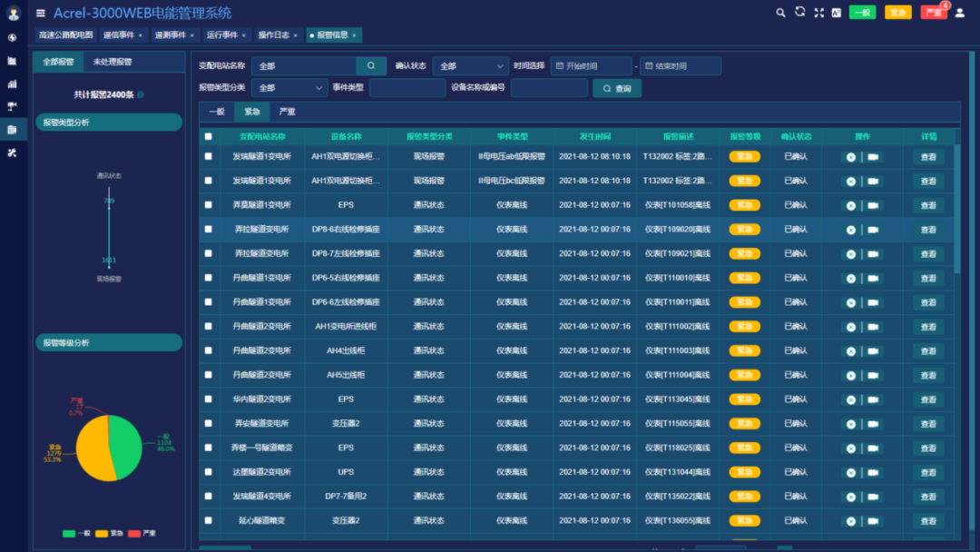
Task: Open the language translation icon in the header
Action: 838,13
